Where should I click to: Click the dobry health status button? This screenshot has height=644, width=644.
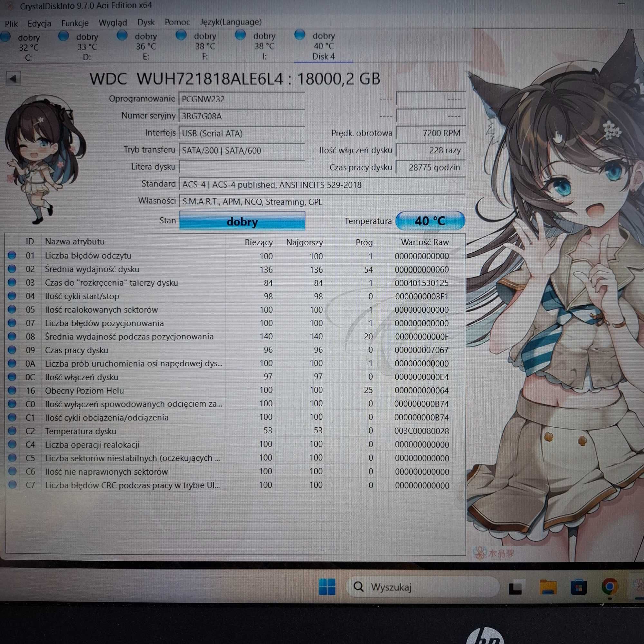pyautogui.click(x=242, y=221)
